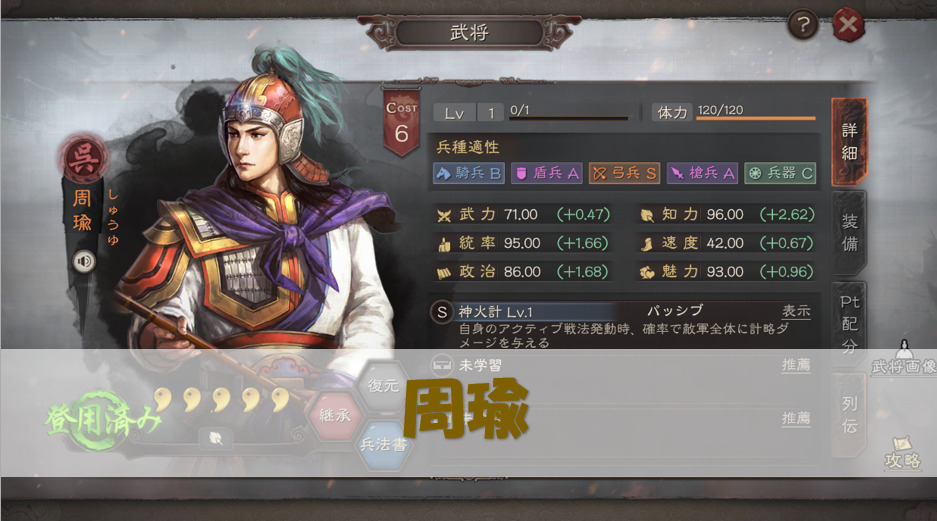Select the 神火計 S-rank skill icon
The image size is (937, 521).
pos(442,312)
